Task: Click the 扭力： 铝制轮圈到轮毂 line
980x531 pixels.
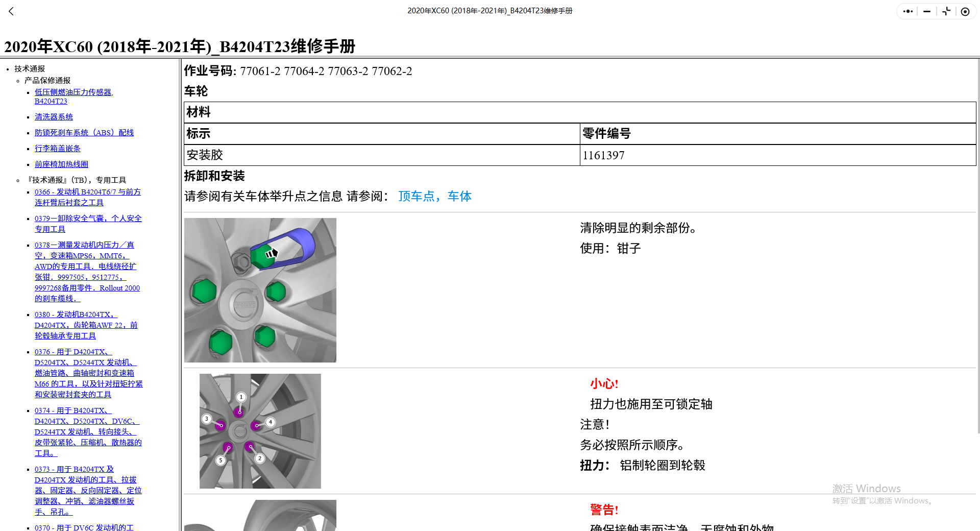Action: tap(643, 466)
